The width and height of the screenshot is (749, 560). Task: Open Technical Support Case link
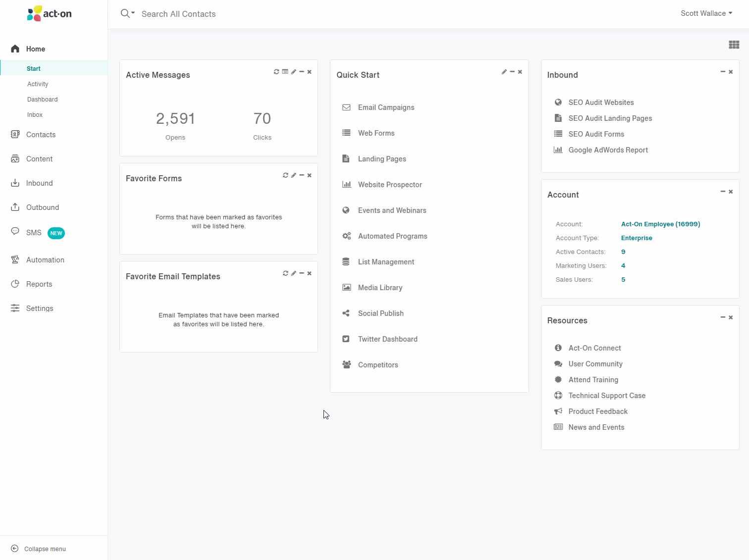coord(599,396)
